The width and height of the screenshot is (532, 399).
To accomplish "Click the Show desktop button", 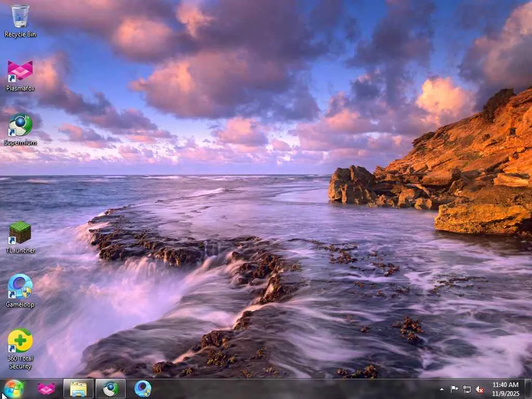I will click(528, 389).
